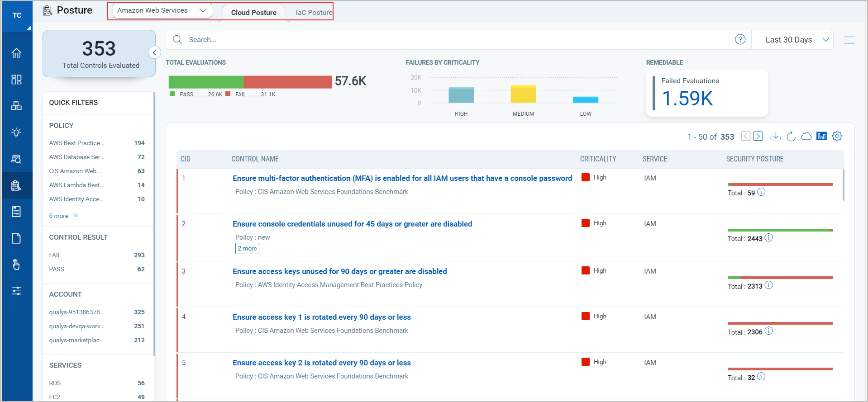Open the Dashboard icon in sidebar
The image size is (868, 402).
[x=16, y=80]
